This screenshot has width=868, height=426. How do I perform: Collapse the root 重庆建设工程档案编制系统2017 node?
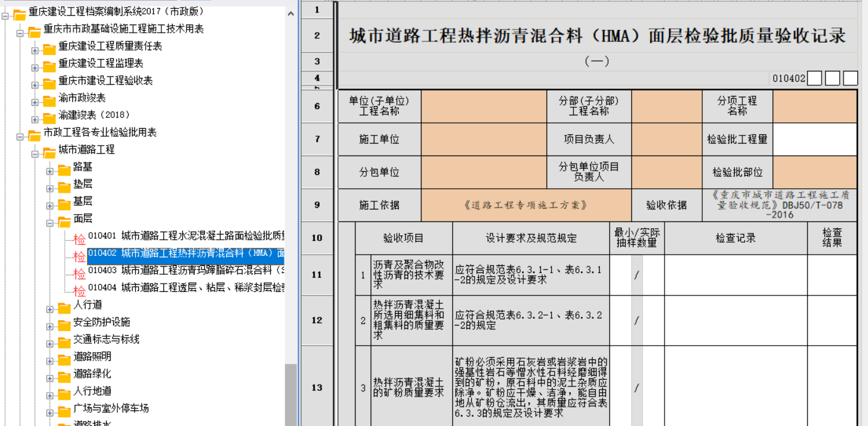click(6, 16)
